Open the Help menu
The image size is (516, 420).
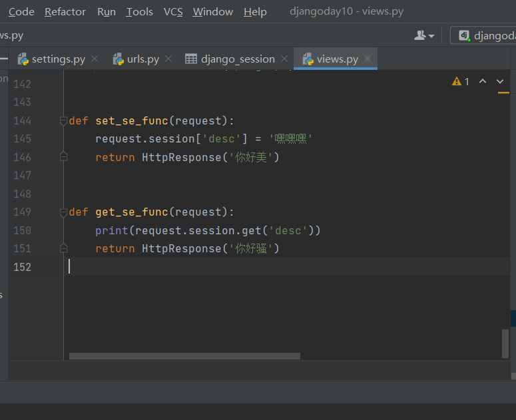coord(255,12)
